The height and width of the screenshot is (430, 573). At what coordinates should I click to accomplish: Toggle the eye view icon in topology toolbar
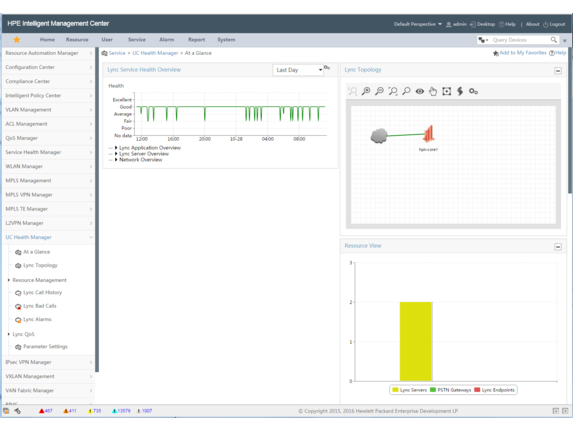(x=420, y=91)
